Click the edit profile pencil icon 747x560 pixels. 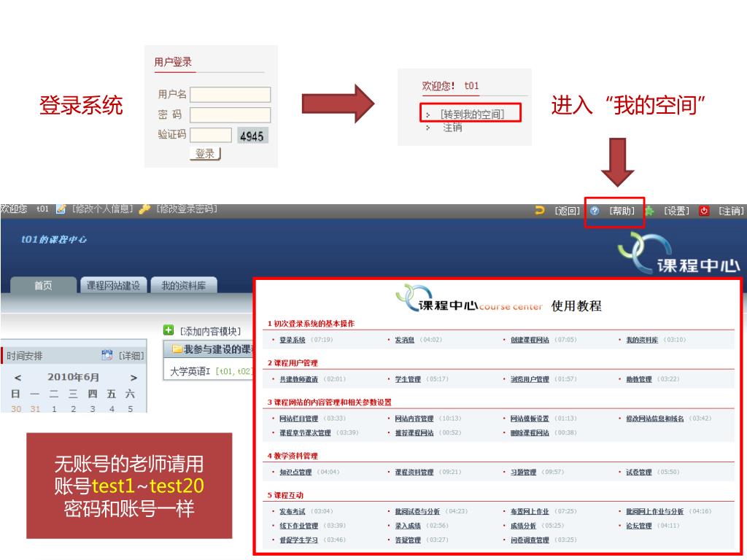click(x=61, y=209)
